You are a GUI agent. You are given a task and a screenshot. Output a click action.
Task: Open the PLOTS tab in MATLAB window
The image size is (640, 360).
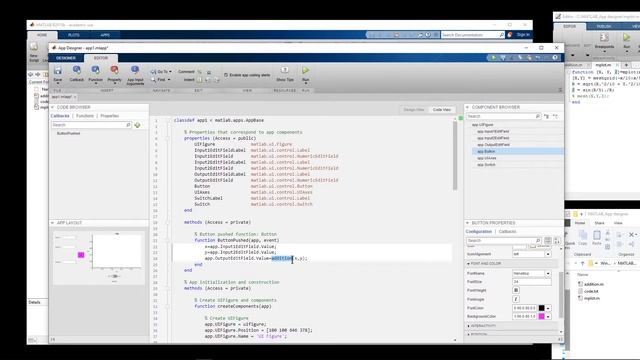coord(74,35)
